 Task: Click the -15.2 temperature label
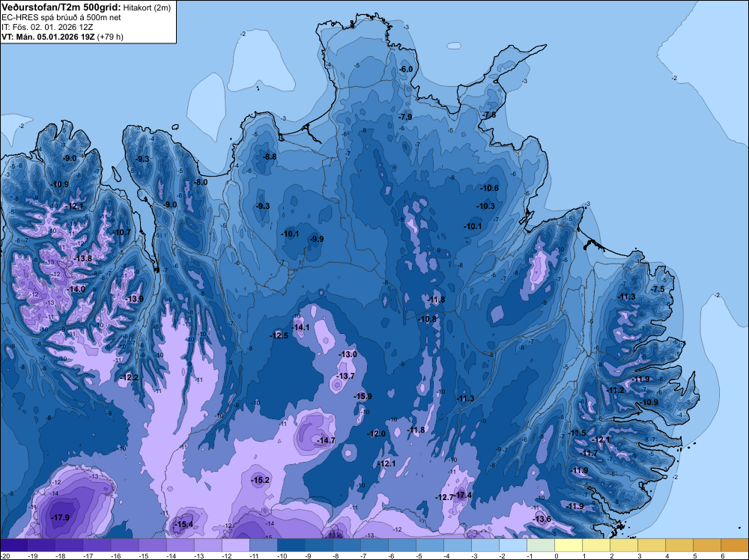(261, 481)
